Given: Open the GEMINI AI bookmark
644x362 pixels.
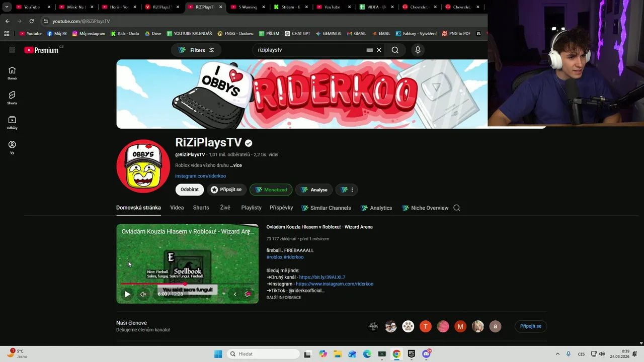Looking at the screenshot, I should [x=329, y=34].
